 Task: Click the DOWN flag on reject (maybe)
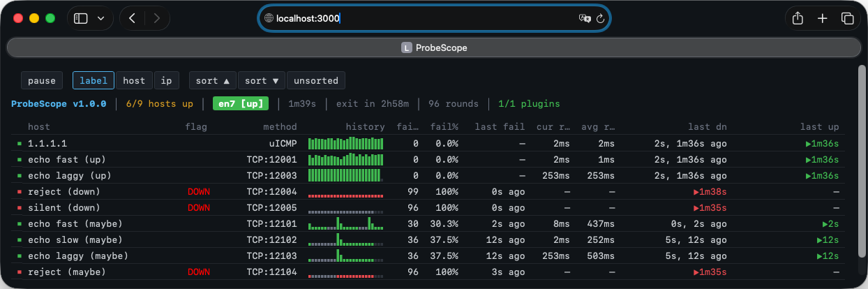click(198, 272)
